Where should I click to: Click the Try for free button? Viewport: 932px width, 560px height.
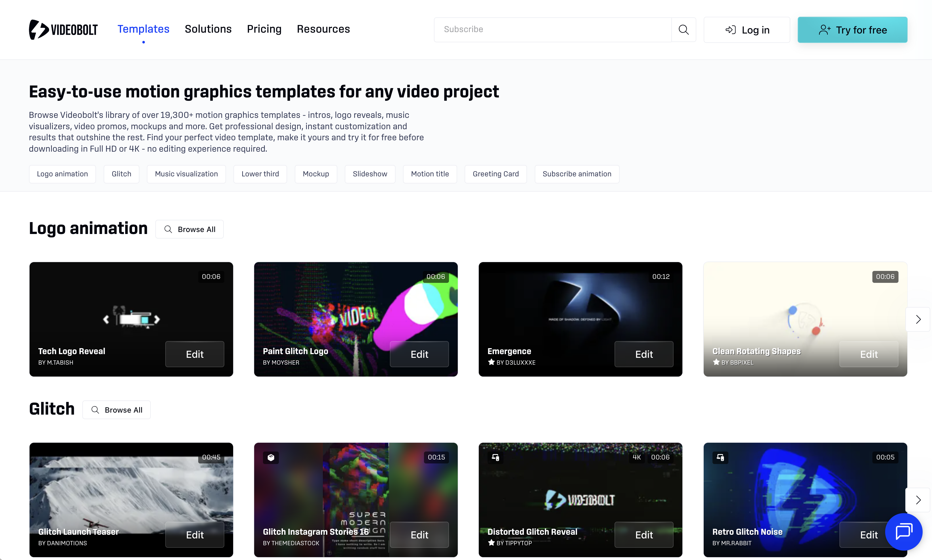(x=852, y=30)
